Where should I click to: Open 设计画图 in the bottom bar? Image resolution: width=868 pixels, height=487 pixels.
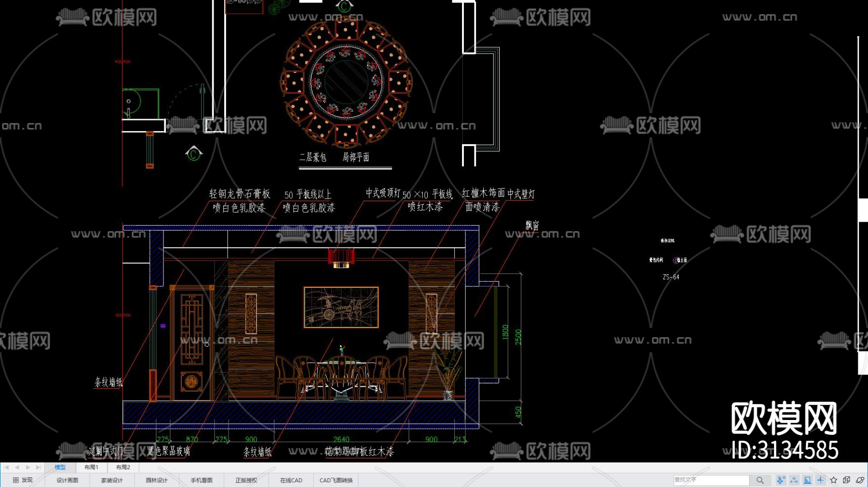tap(67, 480)
